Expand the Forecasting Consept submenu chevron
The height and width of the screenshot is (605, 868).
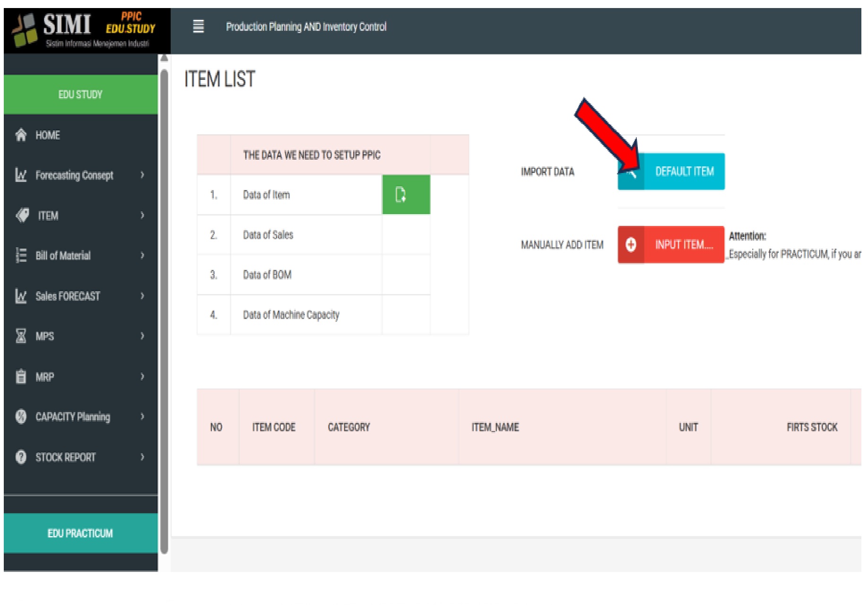click(142, 175)
